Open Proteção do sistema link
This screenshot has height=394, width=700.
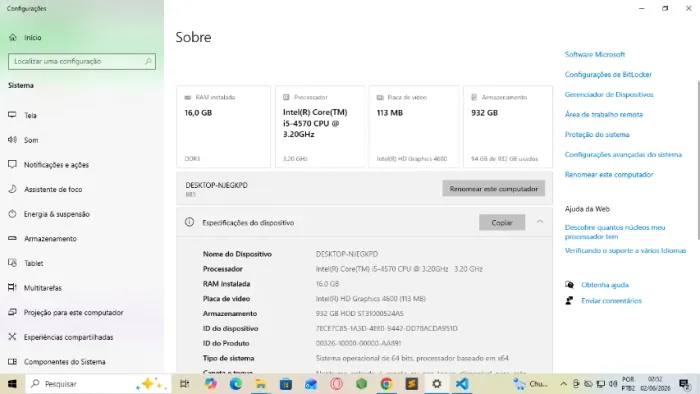click(x=597, y=135)
